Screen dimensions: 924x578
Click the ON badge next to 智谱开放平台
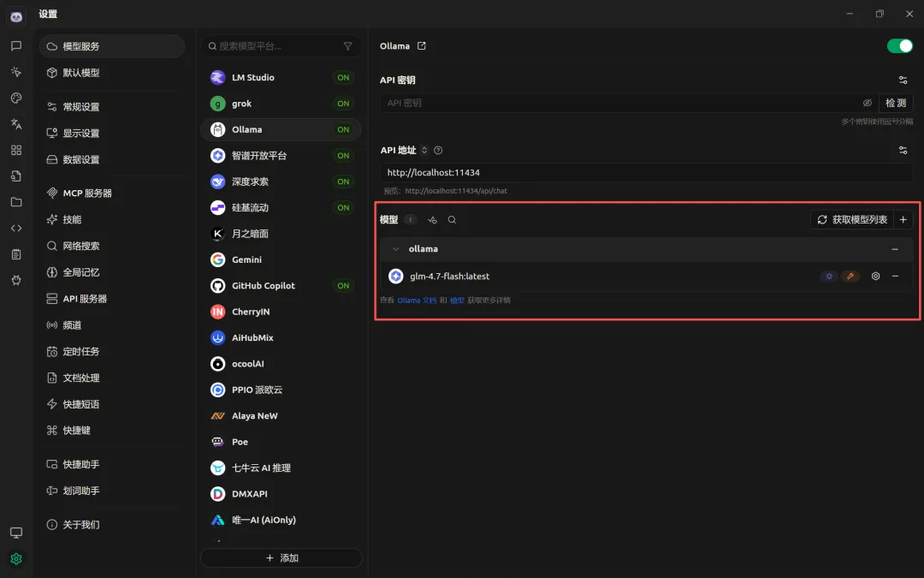pos(343,155)
